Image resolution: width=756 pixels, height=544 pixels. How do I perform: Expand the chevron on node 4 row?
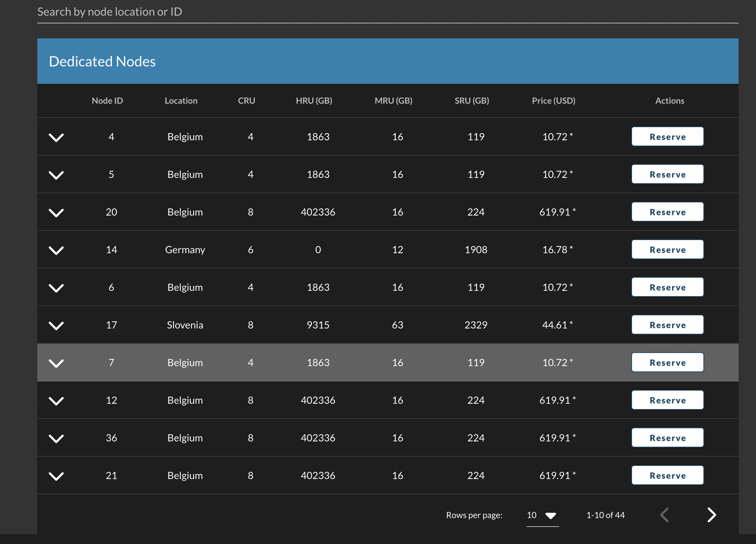(56, 137)
